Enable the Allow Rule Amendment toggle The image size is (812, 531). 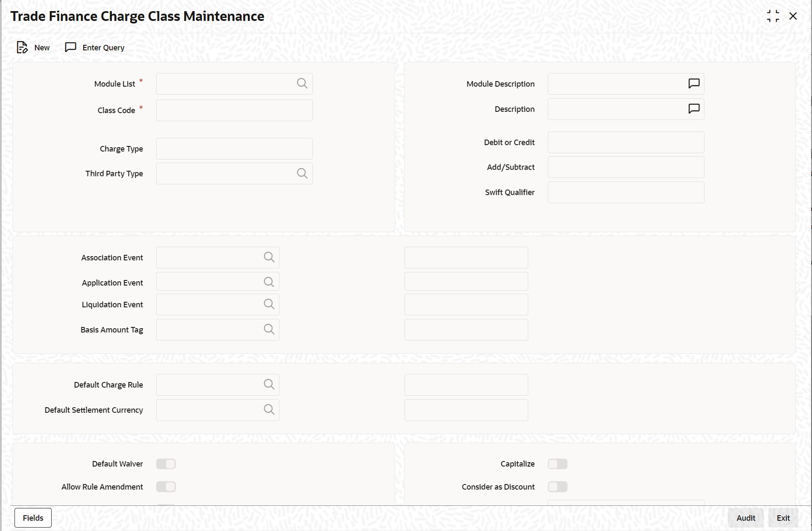[x=166, y=487]
